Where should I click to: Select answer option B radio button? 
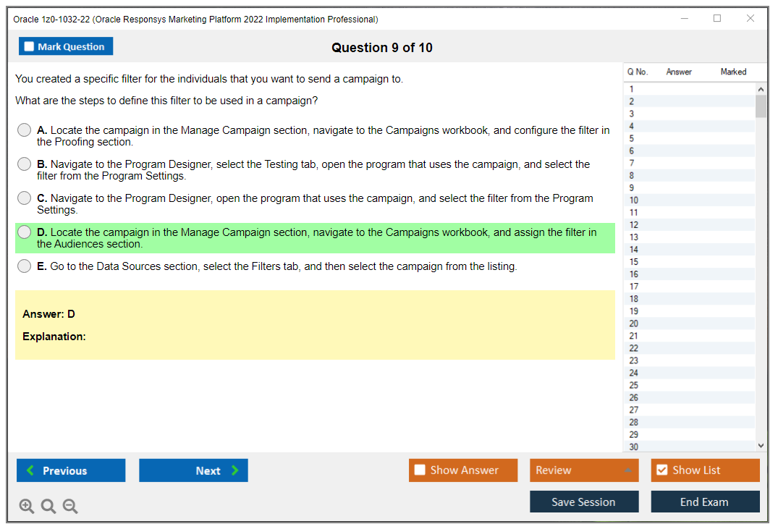point(24,164)
